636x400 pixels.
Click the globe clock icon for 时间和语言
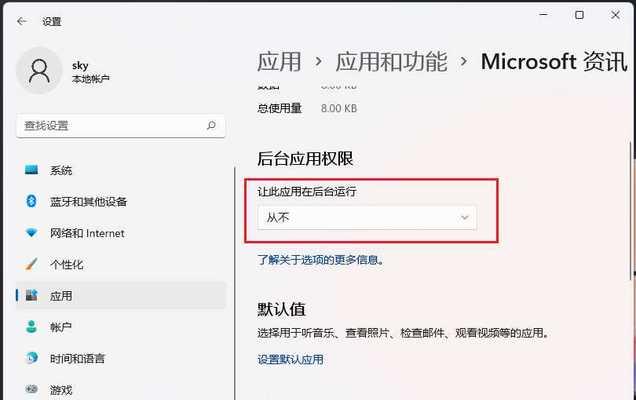(31, 358)
